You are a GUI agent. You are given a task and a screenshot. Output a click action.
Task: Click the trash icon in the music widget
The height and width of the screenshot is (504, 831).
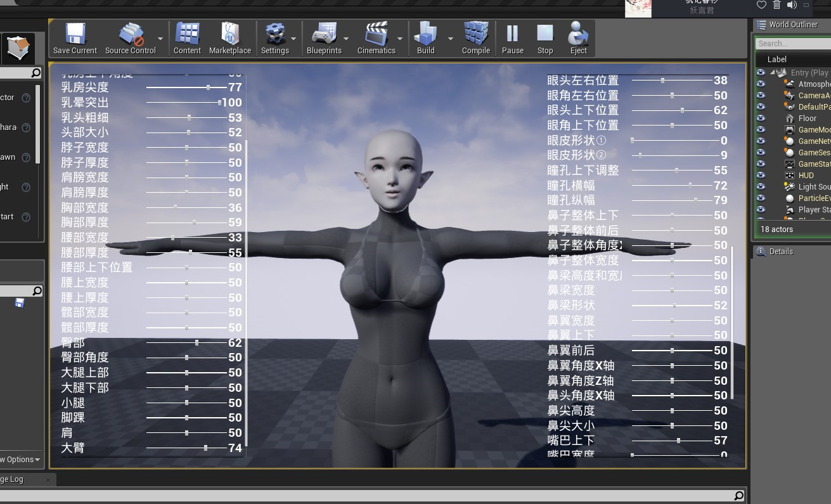click(x=776, y=5)
